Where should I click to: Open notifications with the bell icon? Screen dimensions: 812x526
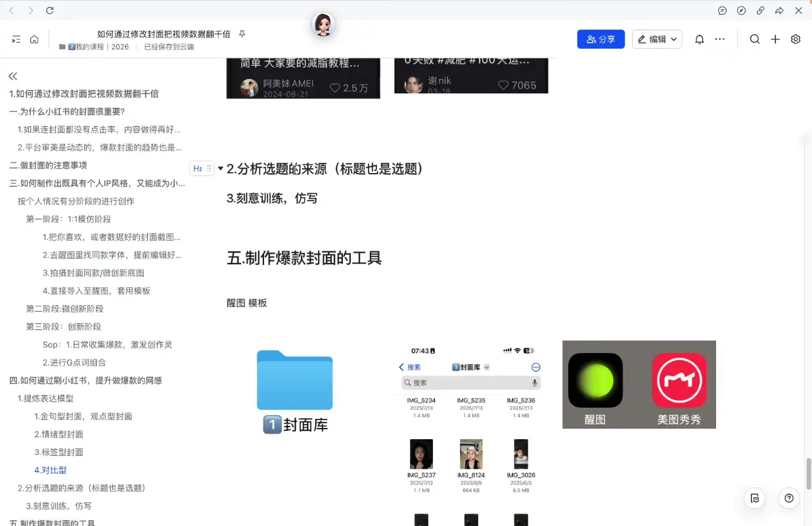tap(700, 39)
